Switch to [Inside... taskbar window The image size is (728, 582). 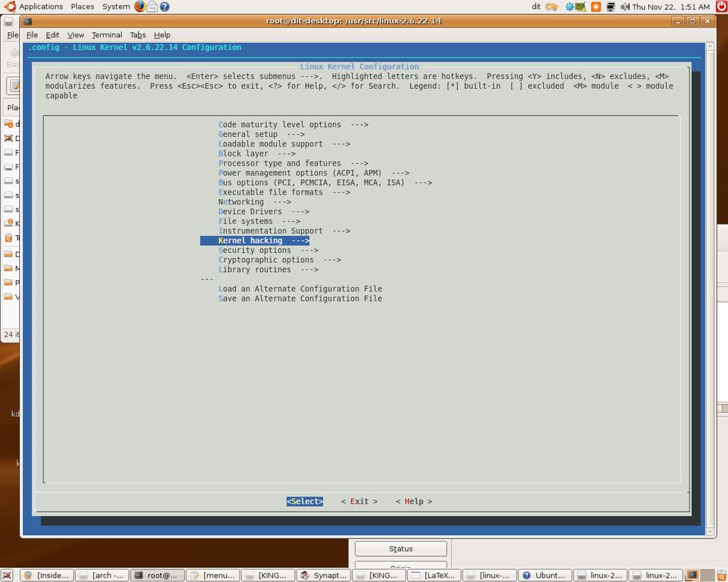click(x=47, y=575)
